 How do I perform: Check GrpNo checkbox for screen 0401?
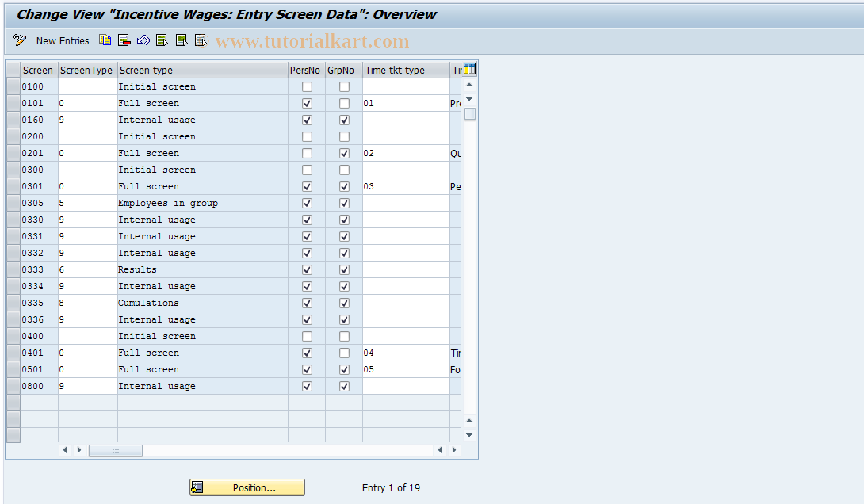(x=344, y=353)
